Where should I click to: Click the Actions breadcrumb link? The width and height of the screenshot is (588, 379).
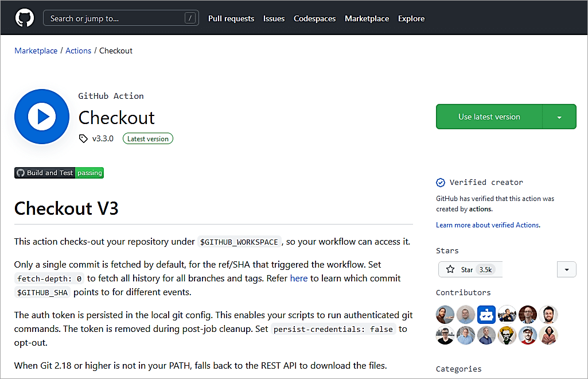(x=79, y=51)
